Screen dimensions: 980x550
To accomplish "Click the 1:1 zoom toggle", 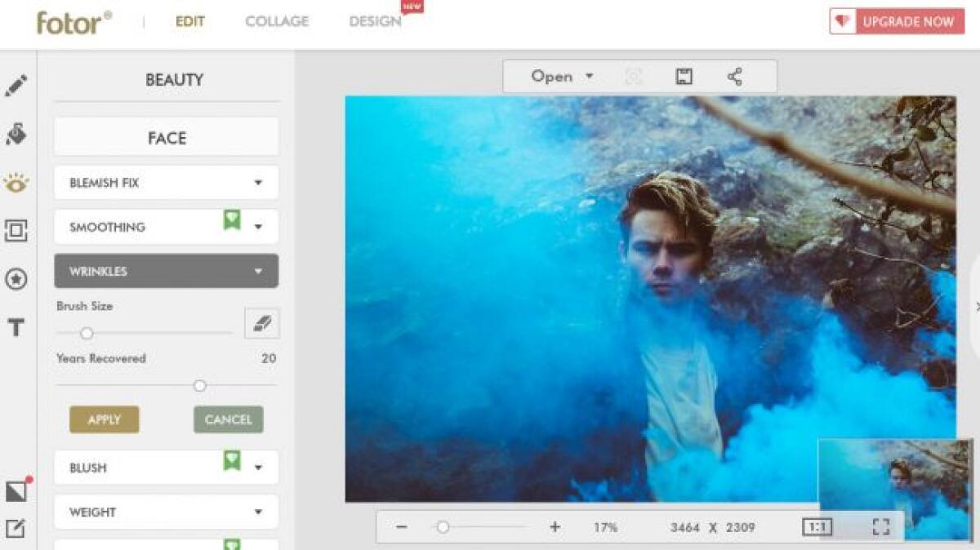I will click(817, 526).
